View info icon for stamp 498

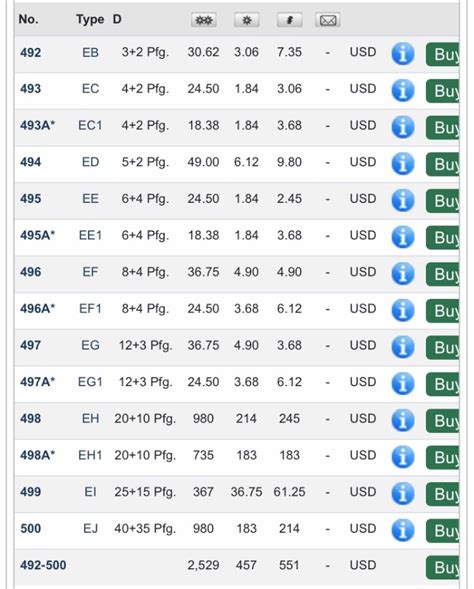(403, 420)
